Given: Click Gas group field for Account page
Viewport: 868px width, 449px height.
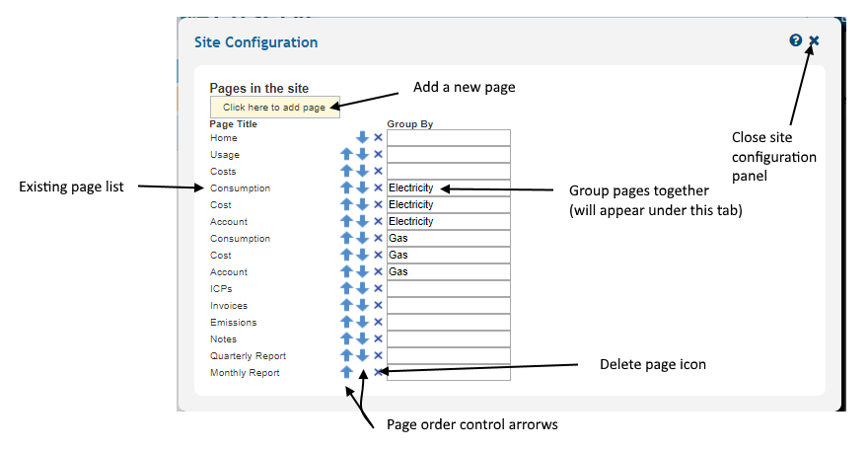Looking at the screenshot, I should (448, 272).
